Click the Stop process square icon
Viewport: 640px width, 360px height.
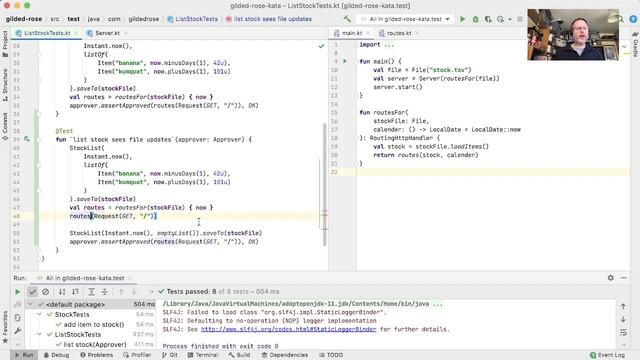(520, 19)
